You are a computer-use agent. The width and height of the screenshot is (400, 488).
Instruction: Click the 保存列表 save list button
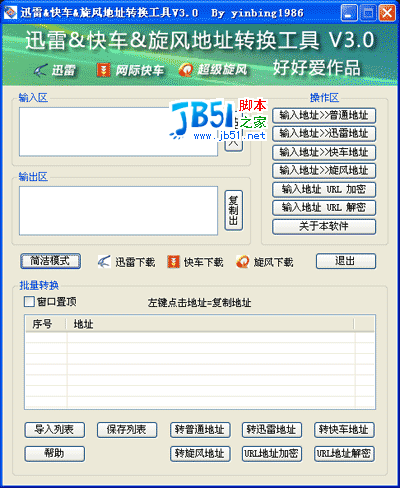pyautogui.click(x=127, y=430)
